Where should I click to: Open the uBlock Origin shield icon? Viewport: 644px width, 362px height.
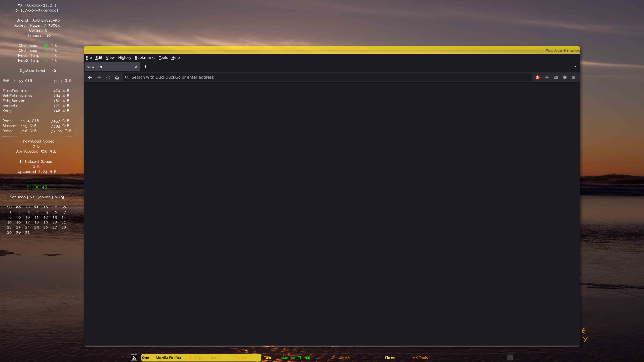pos(565,77)
